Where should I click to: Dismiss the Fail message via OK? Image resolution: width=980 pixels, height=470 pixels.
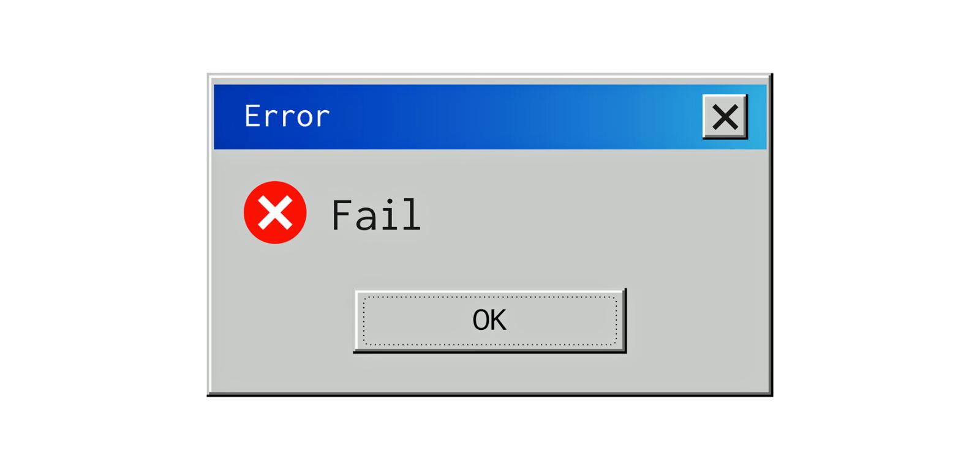point(489,321)
